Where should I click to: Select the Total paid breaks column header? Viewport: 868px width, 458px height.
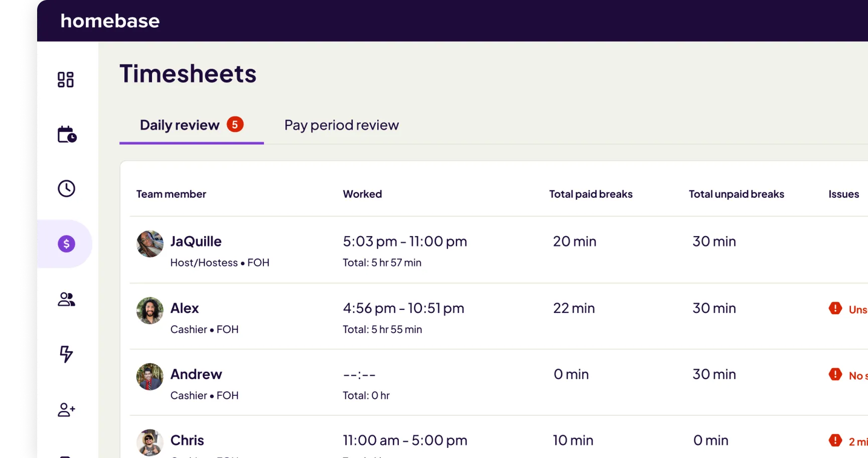tap(591, 194)
